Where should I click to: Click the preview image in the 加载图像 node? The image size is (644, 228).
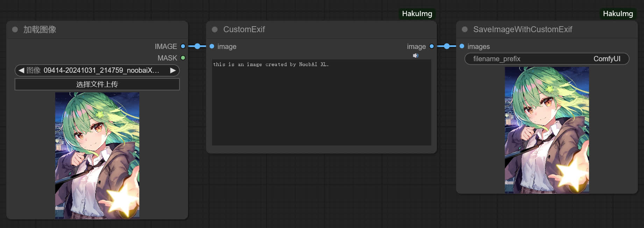(x=97, y=155)
